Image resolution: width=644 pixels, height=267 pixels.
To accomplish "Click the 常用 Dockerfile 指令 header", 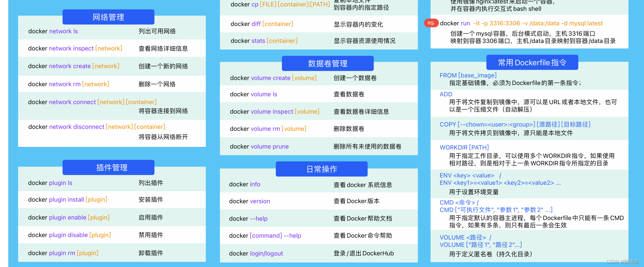I will tap(532, 62).
